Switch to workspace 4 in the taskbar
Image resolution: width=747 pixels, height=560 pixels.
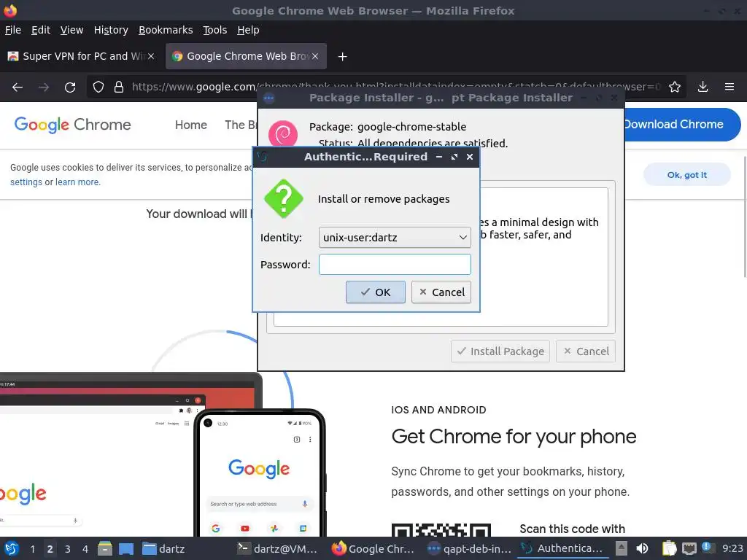(x=85, y=549)
